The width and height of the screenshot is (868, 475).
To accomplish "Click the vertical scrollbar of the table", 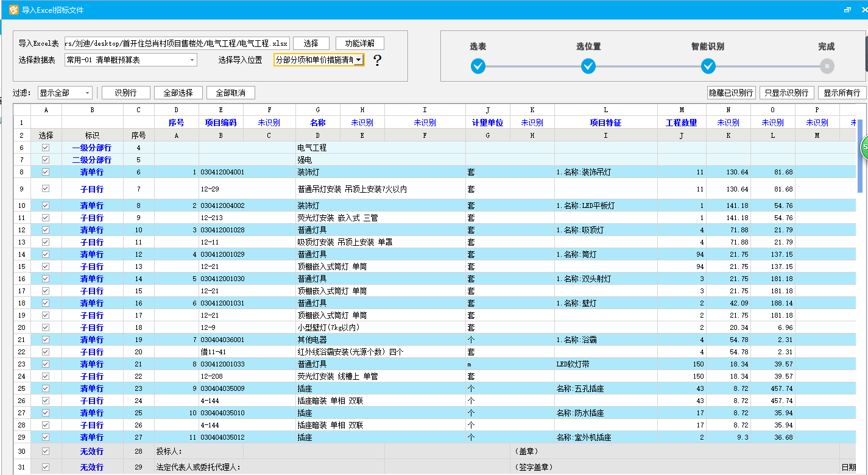I will coord(860,155).
